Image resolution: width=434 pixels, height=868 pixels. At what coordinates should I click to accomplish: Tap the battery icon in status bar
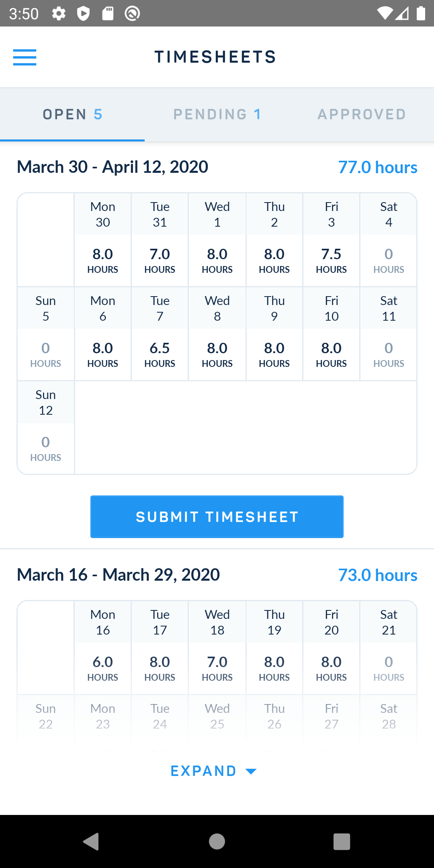(x=421, y=13)
